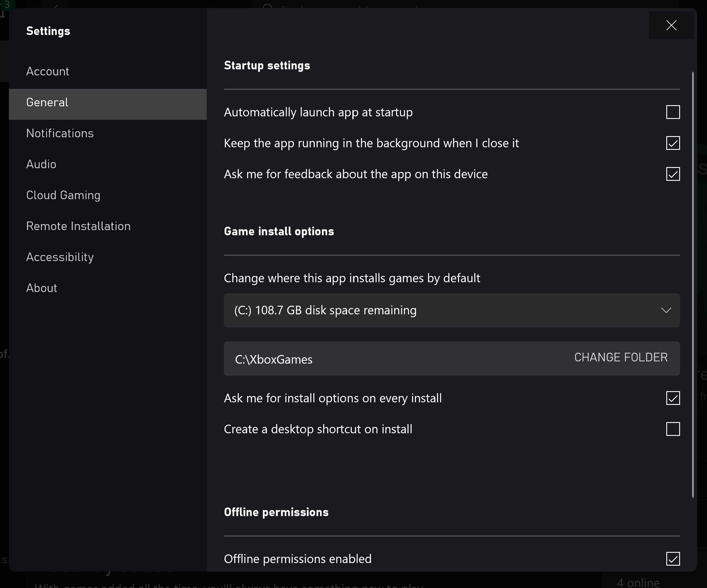
Task: Disable Offline permissions enabled
Action: (x=673, y=559)
